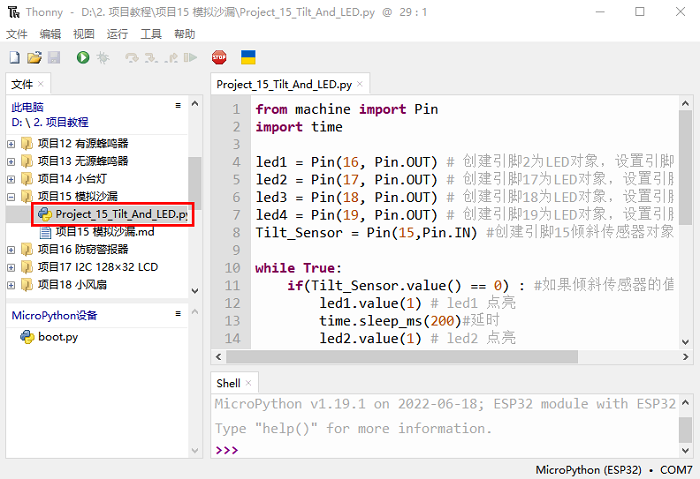Click the Open file folder icon
The image size is (700, 479).
pos(34,58)
